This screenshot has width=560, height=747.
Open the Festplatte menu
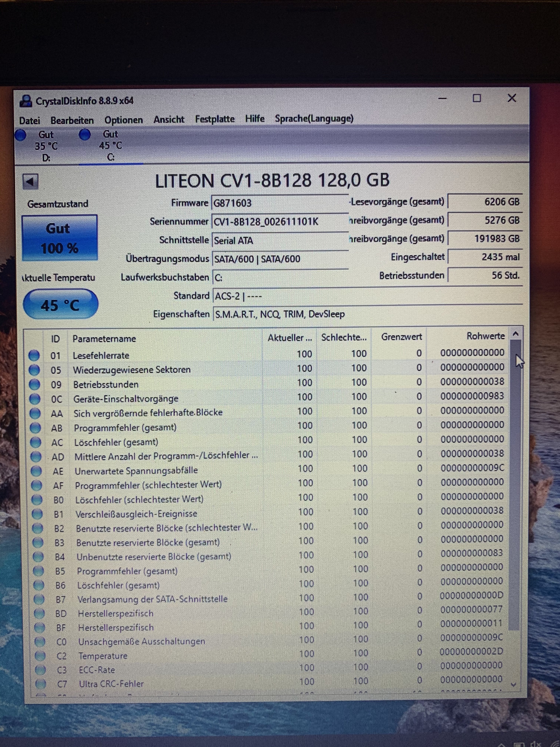215,119
